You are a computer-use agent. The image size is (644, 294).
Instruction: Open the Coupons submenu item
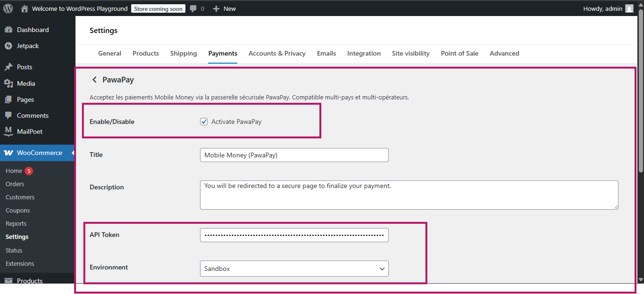[x=17, y=210]
